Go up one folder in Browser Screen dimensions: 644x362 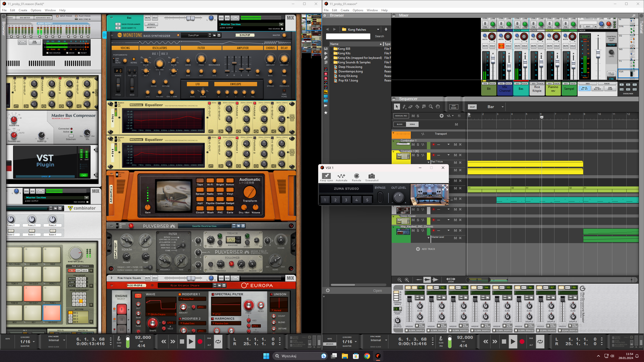(386, 29)
